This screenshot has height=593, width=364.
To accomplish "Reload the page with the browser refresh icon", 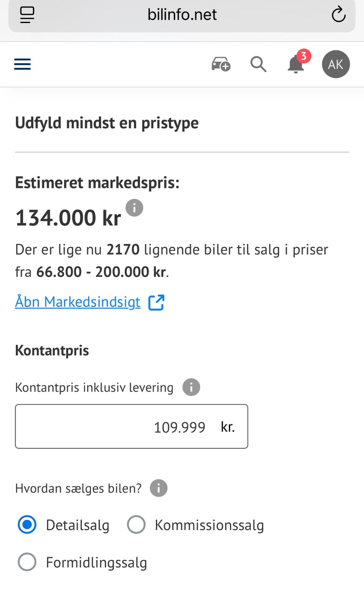I will [x=338, y=15].
